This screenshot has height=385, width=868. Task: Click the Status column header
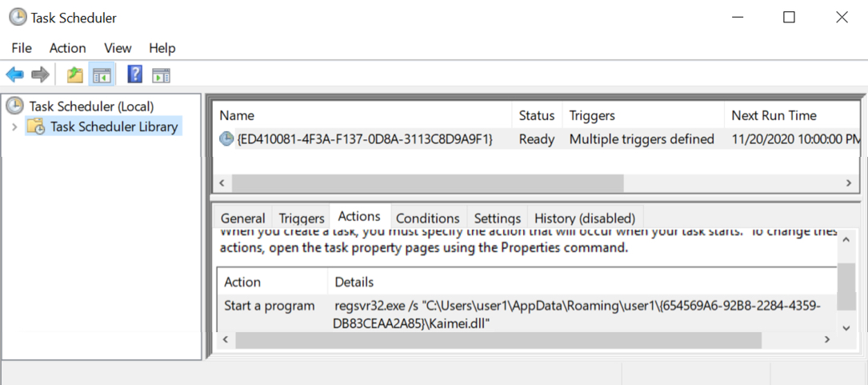pos(537,116)
